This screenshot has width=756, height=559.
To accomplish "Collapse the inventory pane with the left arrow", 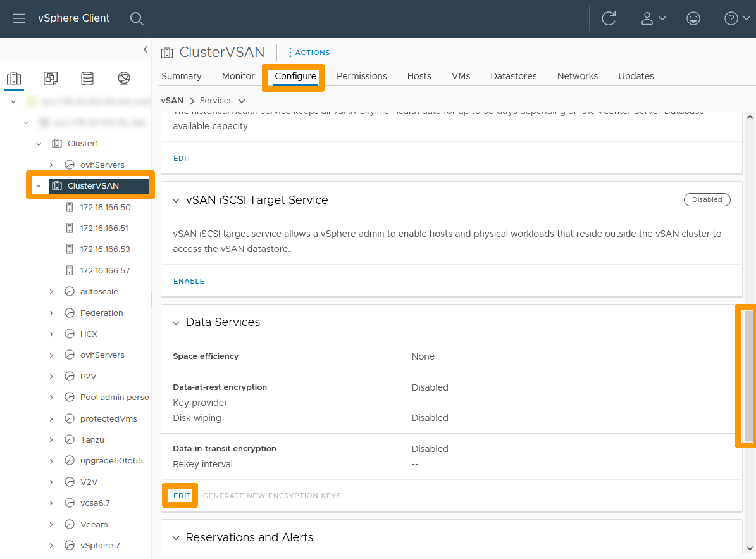I will [x=145, y=49].
